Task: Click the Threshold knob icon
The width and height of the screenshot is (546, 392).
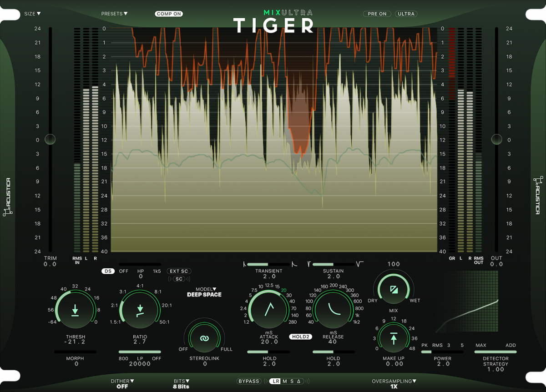Action: pyautogui.click(x=75, y=311)
